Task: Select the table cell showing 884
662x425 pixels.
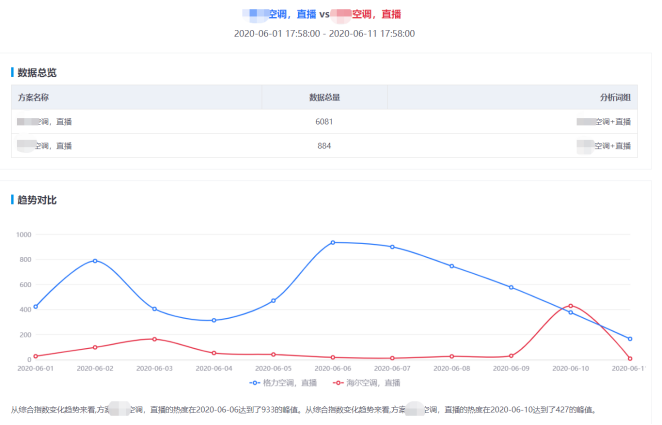Action: tap(324, 146)
